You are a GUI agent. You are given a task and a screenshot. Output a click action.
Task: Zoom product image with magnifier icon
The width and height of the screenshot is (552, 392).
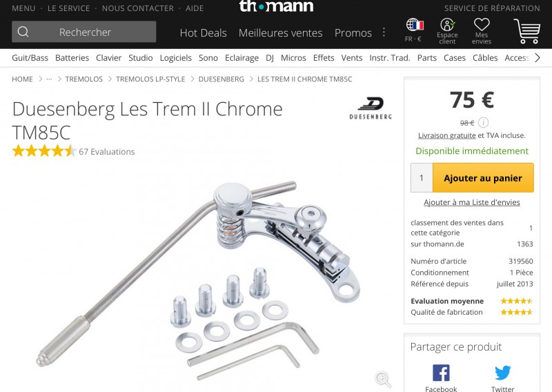coord(383,379)
